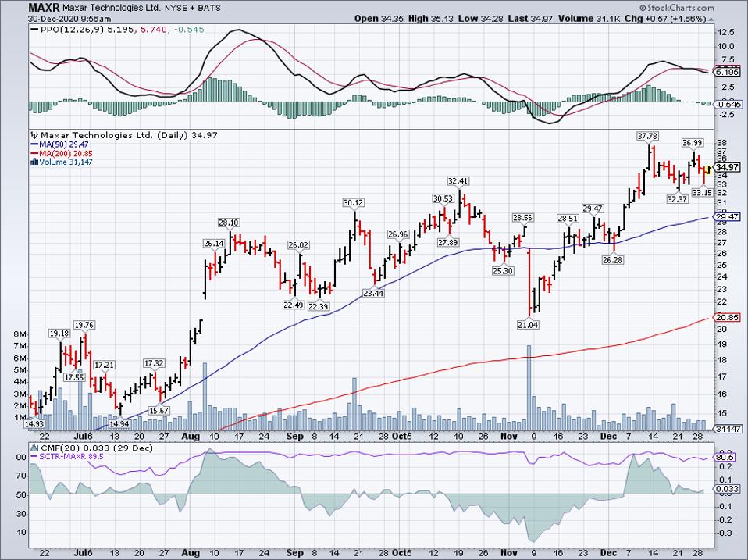The width and height of the screenshot is (748, 560).
Task: Click the 30.53 price label
Action: [x=443, y=198]
